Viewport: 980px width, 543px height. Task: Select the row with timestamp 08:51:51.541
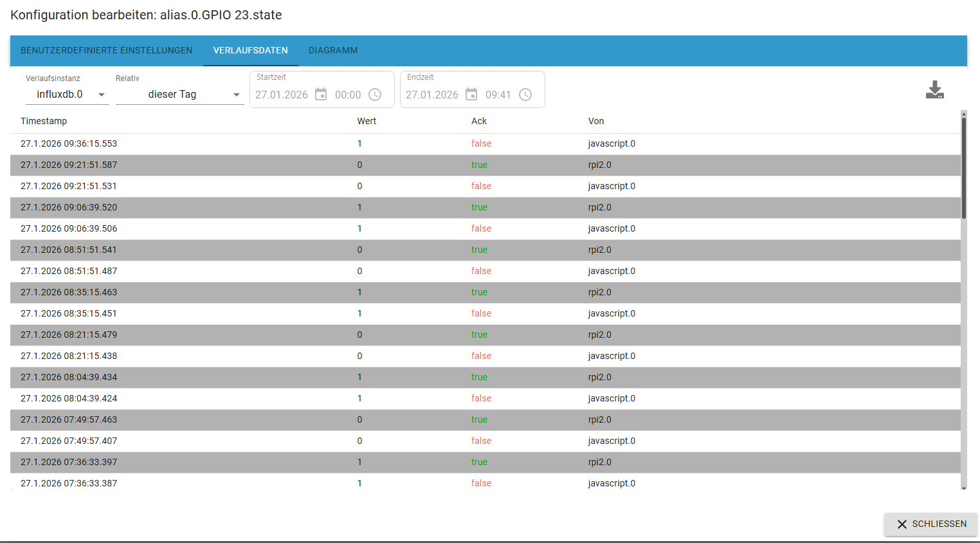point(485,250)
